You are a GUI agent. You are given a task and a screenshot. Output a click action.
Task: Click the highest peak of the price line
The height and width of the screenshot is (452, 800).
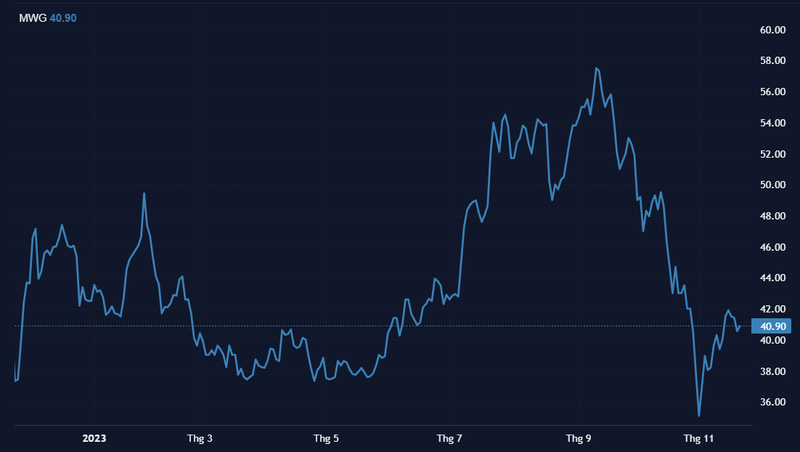tap(596, 68)
